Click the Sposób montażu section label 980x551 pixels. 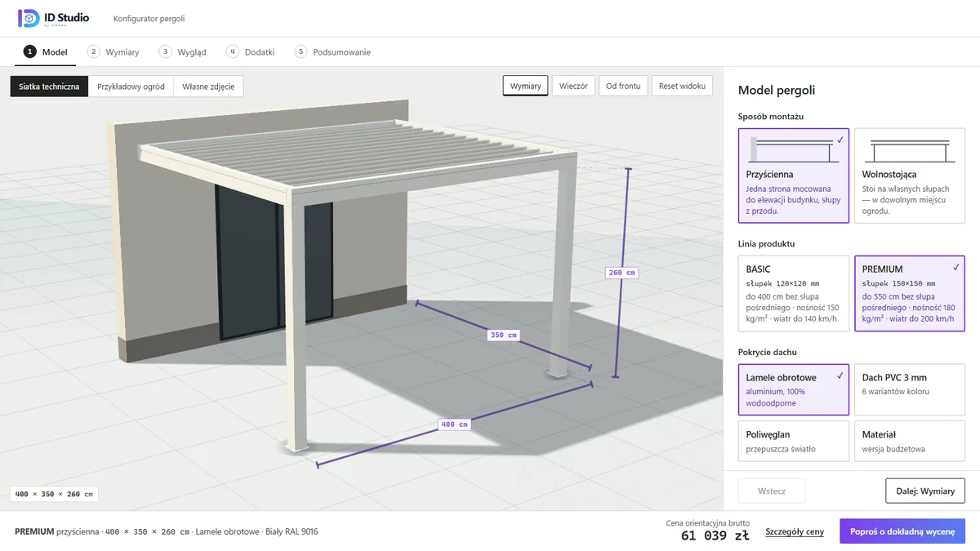[x=771, y=117]
